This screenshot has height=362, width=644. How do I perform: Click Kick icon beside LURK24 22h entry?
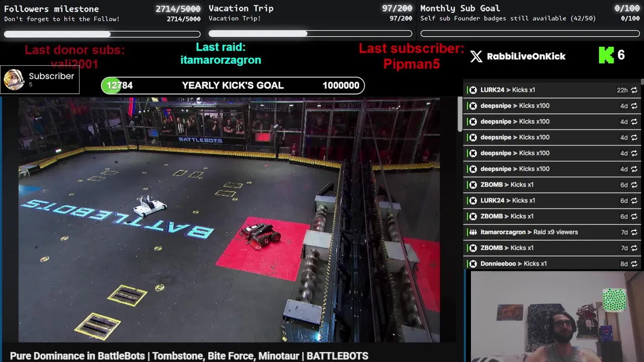tap(473, 90)
